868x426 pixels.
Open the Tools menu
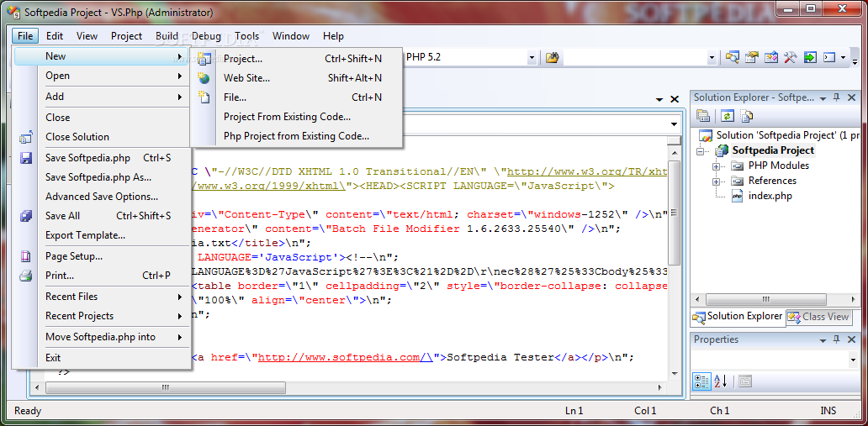[247, 36]
